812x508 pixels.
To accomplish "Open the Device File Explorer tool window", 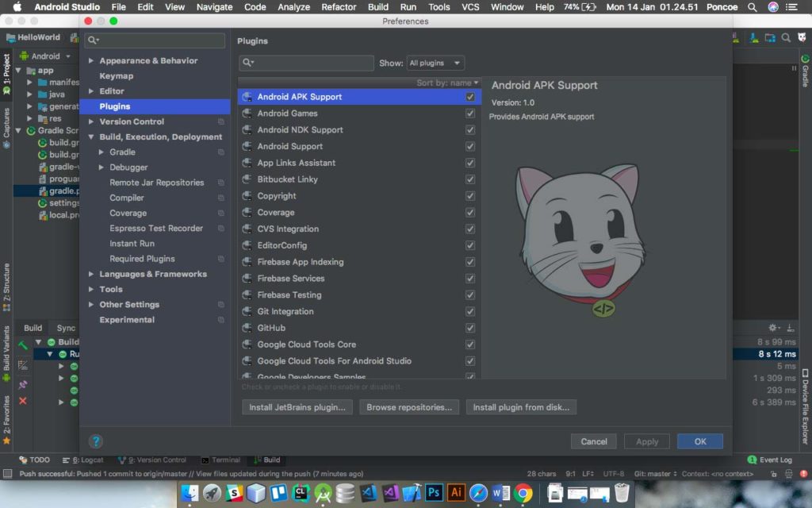I will tap(806, 407).
